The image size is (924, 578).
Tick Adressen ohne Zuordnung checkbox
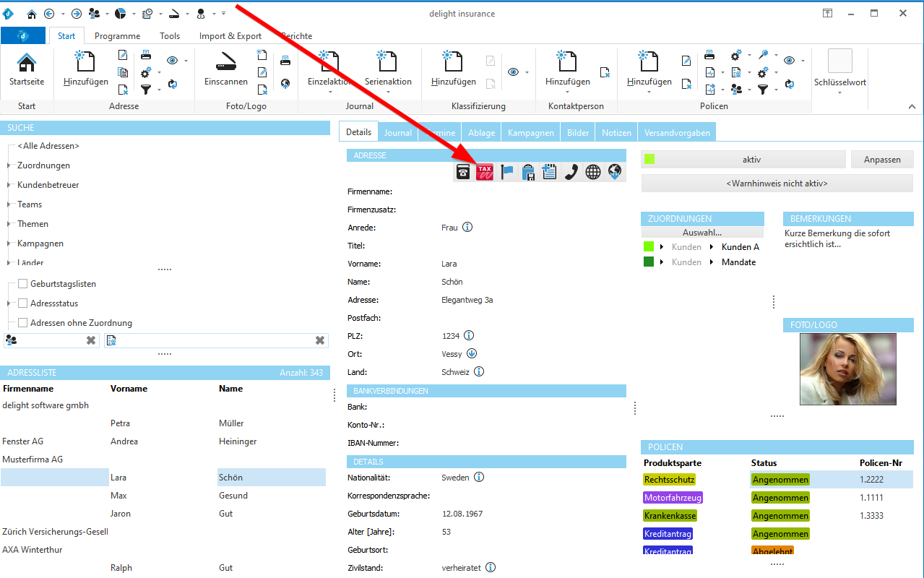[23, 323]
